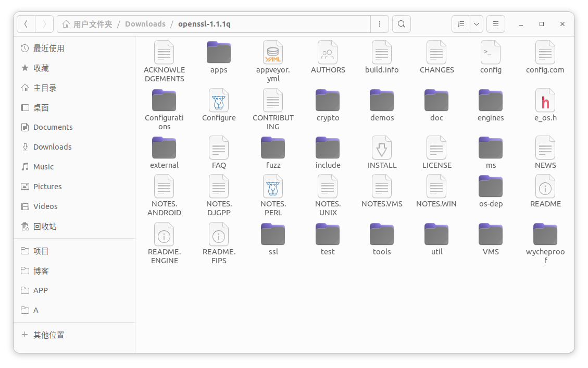The height and width of the screenshot is (368, 588).
Task: Open the 项目 bookmark folder
Action: click(x=74, y=251)
